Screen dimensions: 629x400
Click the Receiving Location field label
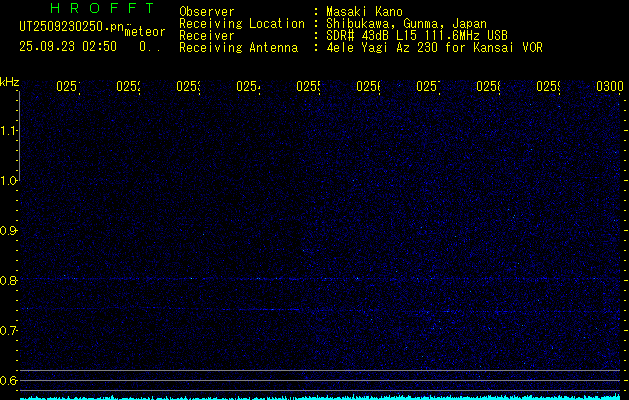click(x=241, y=24)
